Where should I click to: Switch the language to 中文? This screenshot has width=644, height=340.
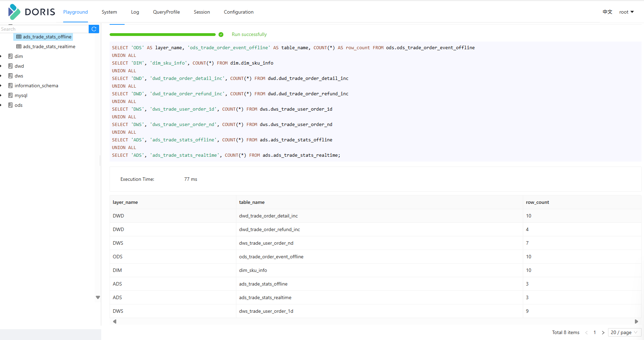(607, 12)
